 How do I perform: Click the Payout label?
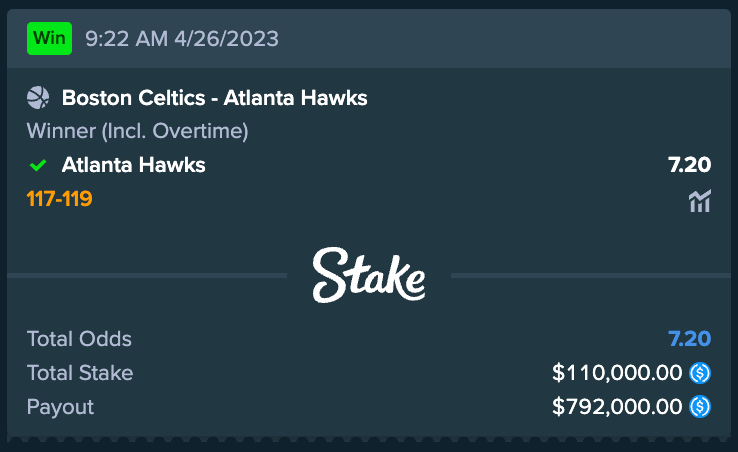pyautogui.click(x=60, y=407)
